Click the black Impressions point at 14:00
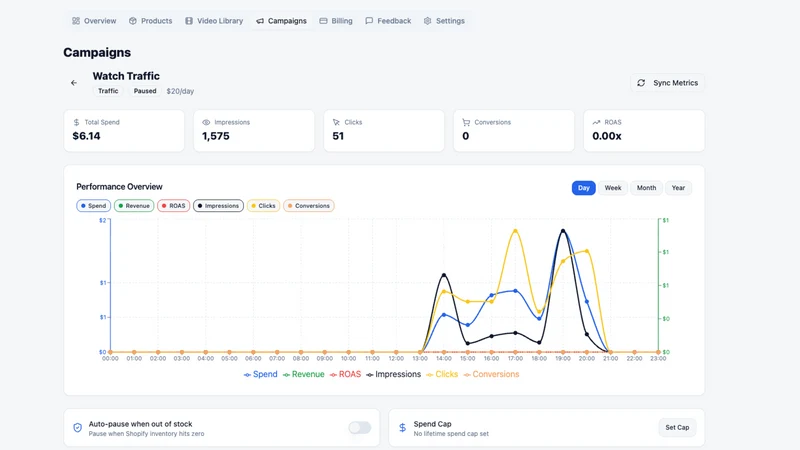Screen dimensions: 800x450 tap(444, 276)
